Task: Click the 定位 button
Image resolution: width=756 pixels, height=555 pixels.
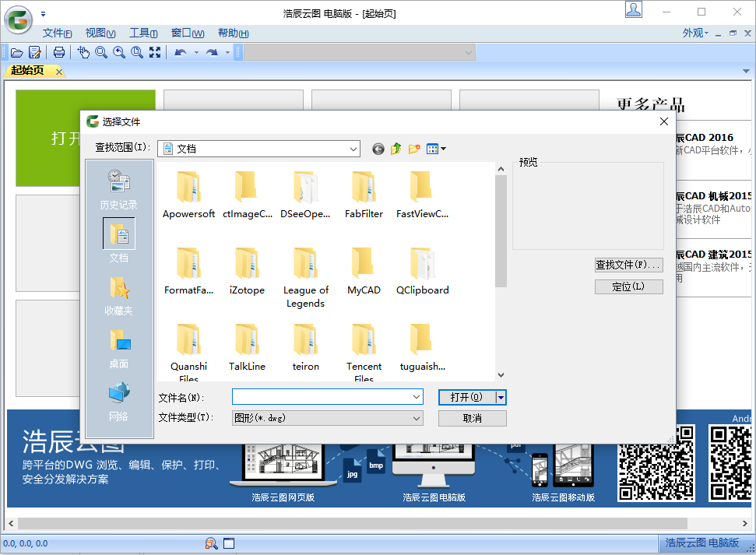Action: (x=629, y=287)
